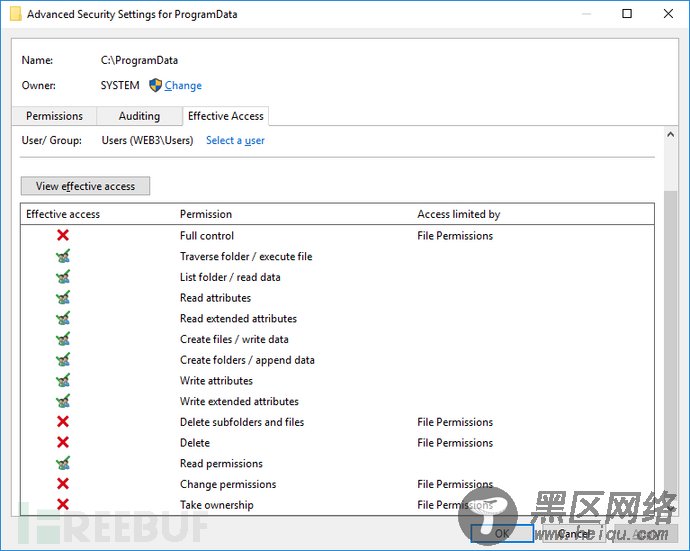
Task: Click the allowed icon for Create folders / append data
Action: [63, 359]
